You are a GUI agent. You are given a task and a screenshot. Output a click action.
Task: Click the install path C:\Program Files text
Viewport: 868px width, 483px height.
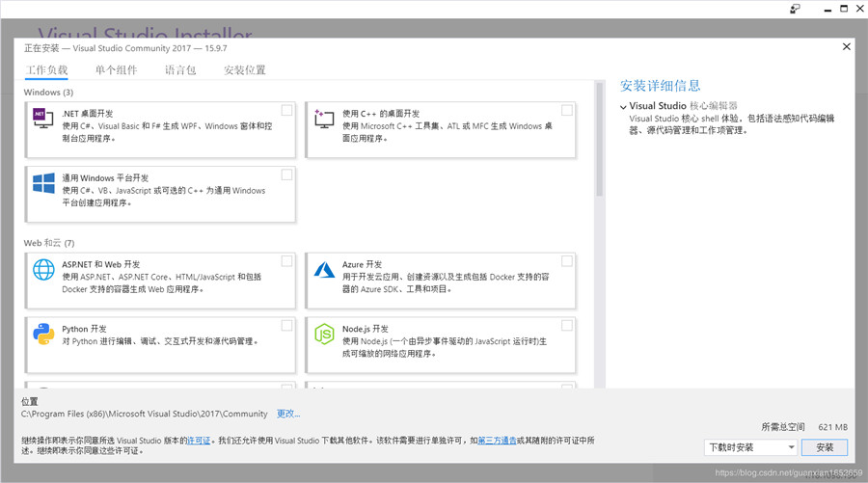pyautogui.click(x=144, y=414)
